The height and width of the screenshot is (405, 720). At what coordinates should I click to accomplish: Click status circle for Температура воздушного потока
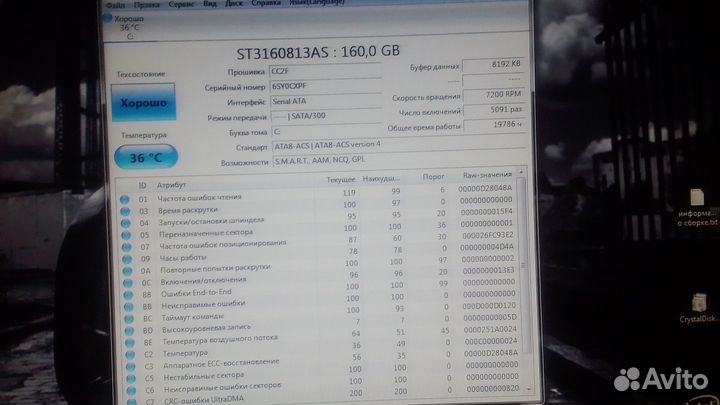(130, 343)
